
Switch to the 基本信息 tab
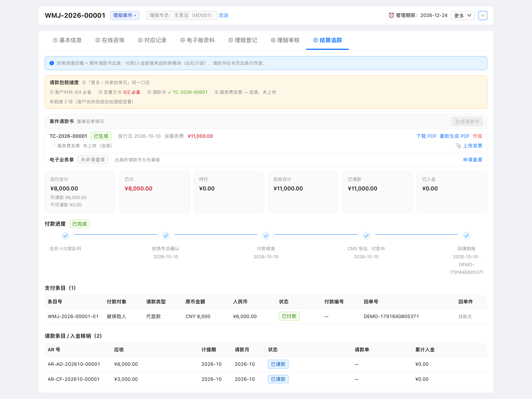coord(67,40)
